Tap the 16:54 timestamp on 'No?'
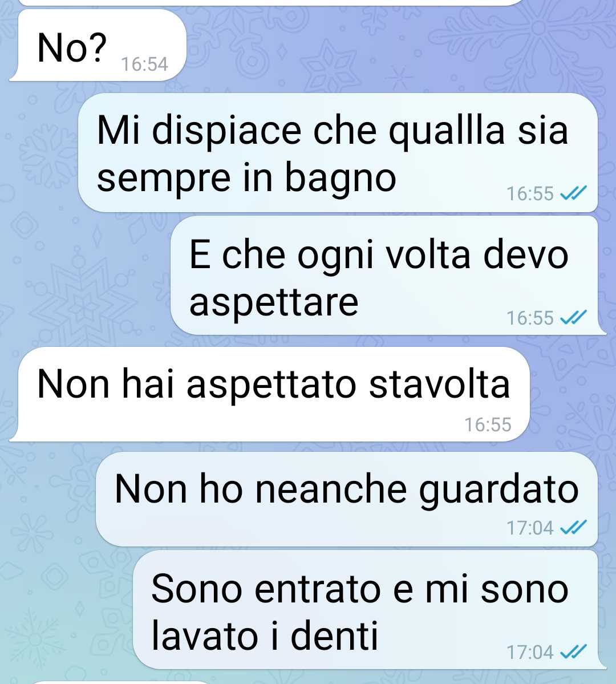 click(x=144, y=64)
